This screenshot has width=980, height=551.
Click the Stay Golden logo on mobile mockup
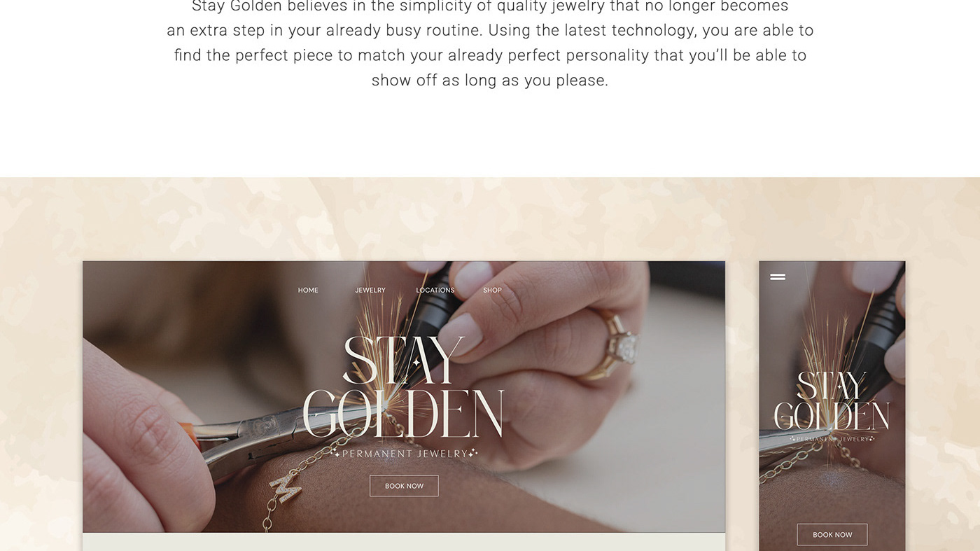coord(832,401)
